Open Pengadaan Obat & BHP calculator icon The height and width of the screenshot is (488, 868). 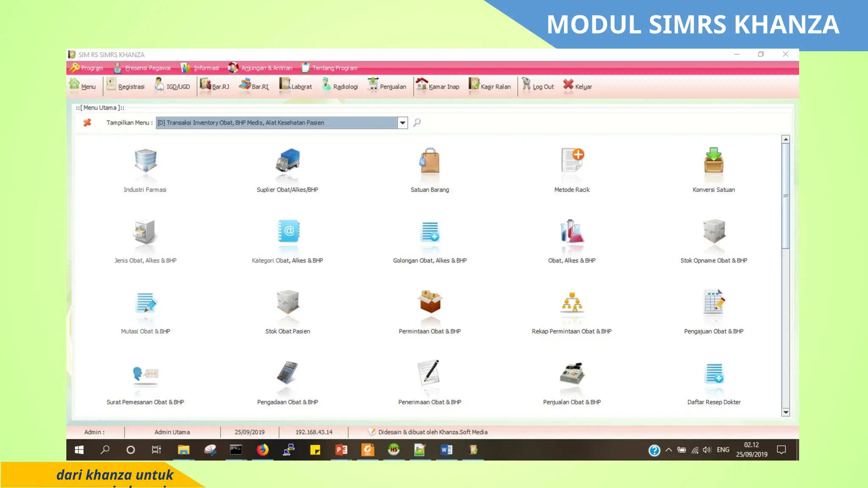tap(287, 373)
